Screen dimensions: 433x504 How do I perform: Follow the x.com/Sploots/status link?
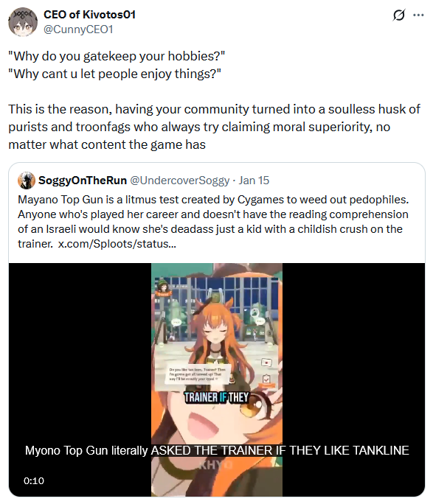pyautogui.click(x=117, y=244)
